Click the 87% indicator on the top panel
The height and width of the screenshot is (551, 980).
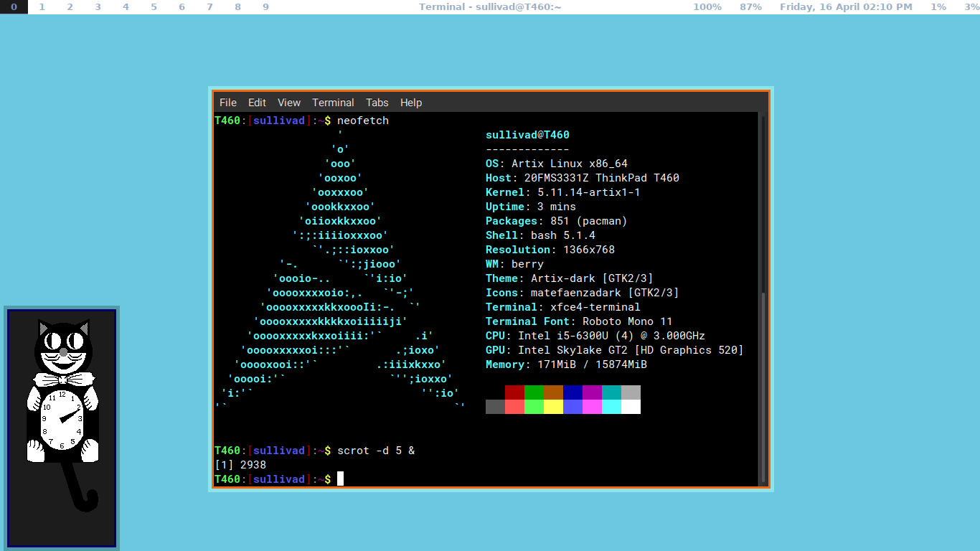[750, 7]
